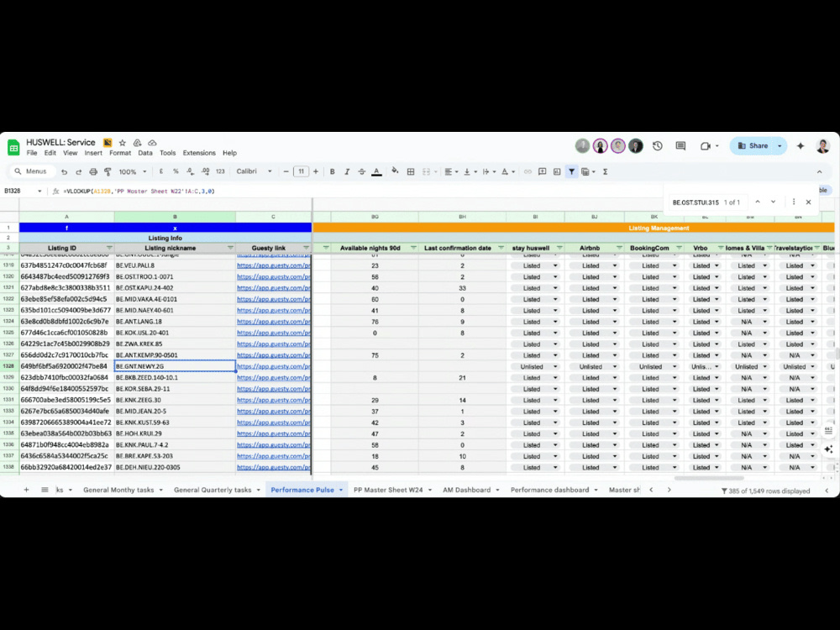Click the cloud save status icon
The width and height of the screenshot is (840, 630).
point(152,143)
